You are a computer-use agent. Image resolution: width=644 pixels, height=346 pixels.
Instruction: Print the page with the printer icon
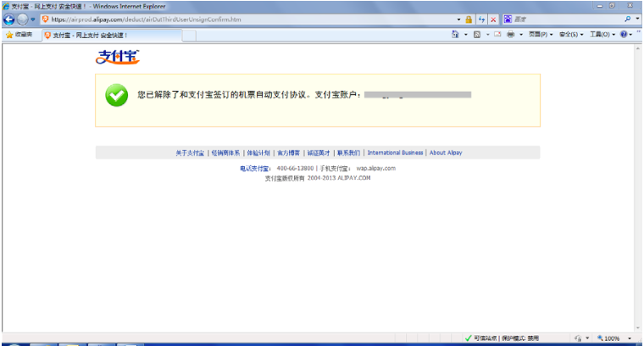[510, 35]
